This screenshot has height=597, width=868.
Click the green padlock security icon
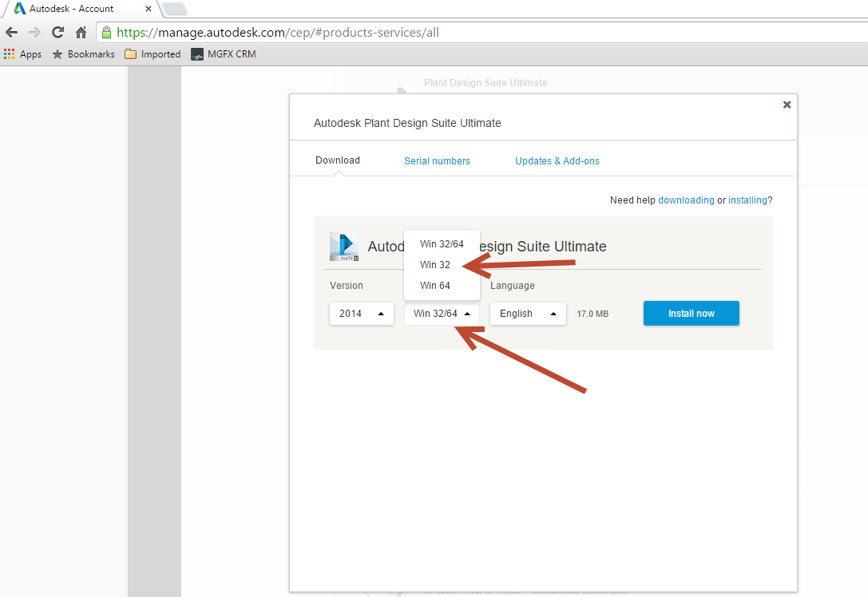point(107,32)
